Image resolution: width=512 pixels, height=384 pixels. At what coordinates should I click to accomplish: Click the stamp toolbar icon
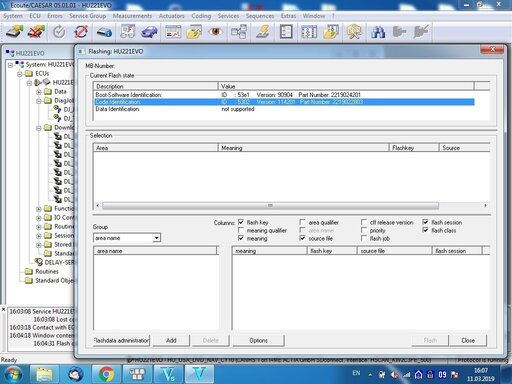pos(263,32)
